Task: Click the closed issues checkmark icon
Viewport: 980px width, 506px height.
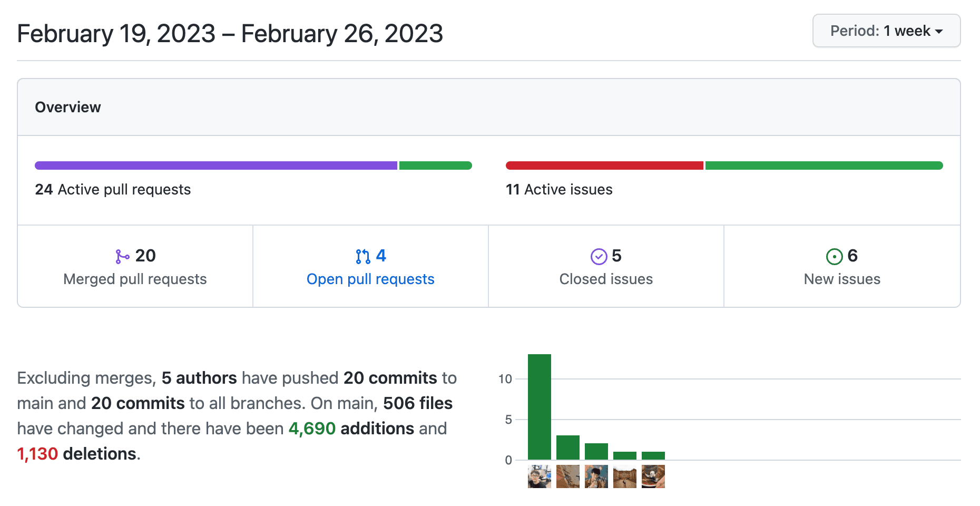Action: [599, 257]
